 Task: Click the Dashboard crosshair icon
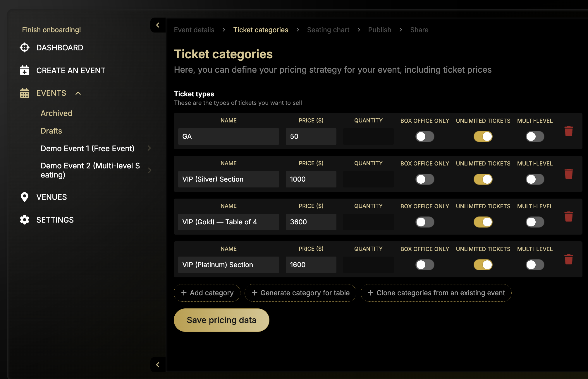click(x=25, y=47)
